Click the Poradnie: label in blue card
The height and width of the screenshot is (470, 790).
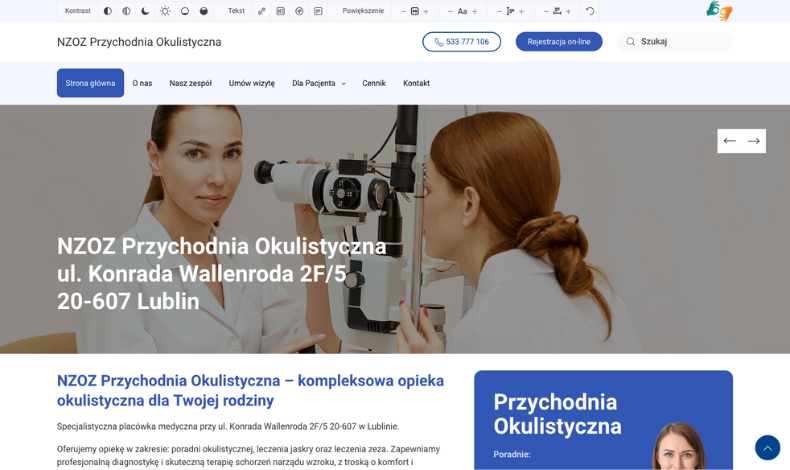tap(512, 454)
